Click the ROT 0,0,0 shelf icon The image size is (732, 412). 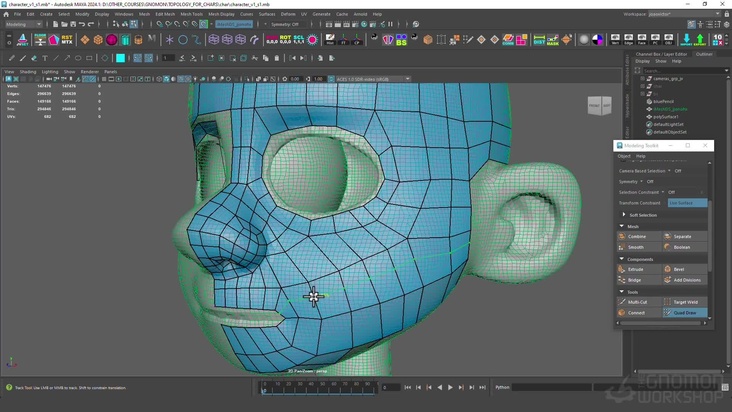(x=285, y=40)
